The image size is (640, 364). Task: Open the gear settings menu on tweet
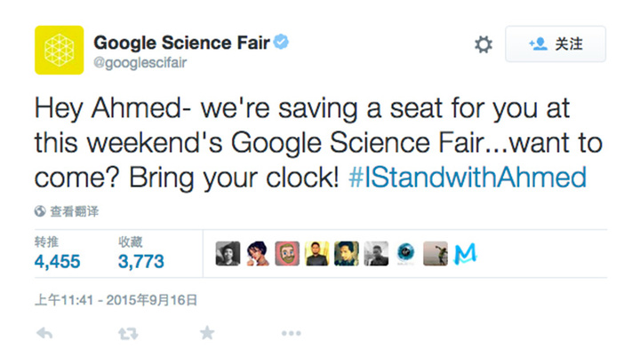point(483,44)
